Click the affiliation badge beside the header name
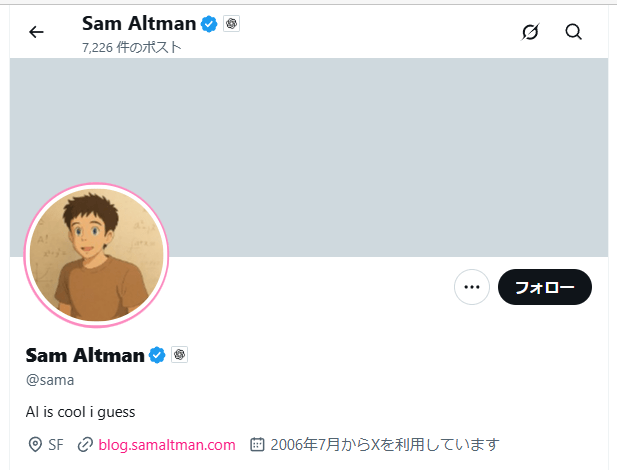The image size is (617, 470). tap(230, 23)
